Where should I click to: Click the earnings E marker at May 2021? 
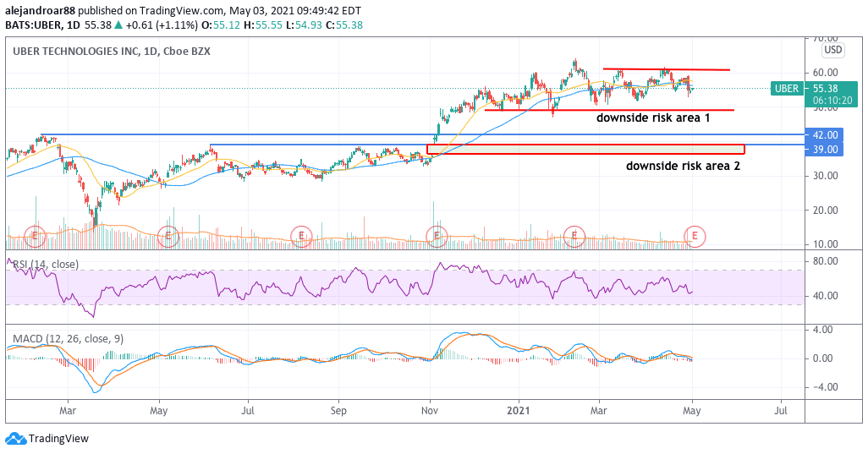[695, 237]
